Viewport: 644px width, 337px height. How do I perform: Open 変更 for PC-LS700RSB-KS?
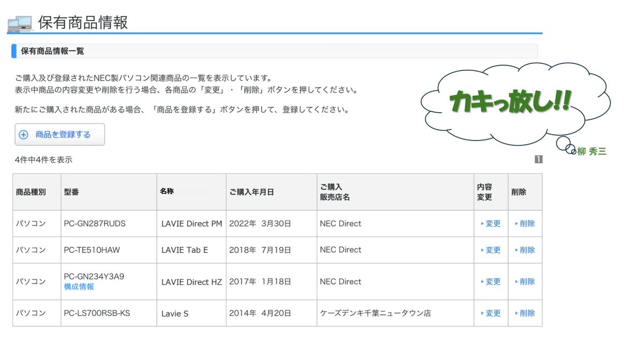pyautogui.click(x=491, y=313)
